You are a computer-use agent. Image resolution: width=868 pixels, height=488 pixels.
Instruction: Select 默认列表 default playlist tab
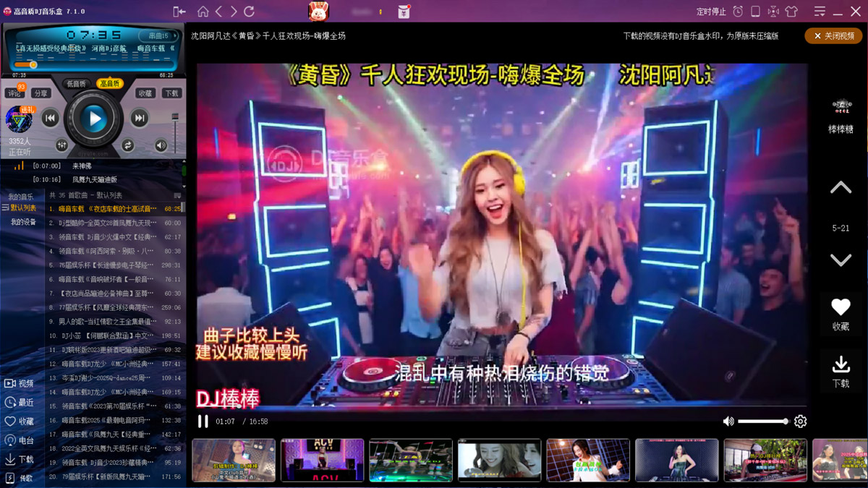tap(22, 208)
